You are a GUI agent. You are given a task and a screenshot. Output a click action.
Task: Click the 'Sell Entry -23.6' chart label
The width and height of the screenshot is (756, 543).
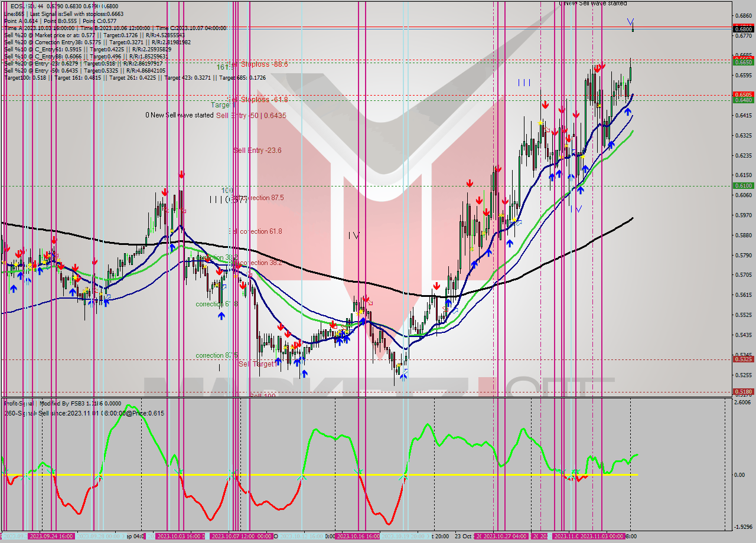(258, 151)
